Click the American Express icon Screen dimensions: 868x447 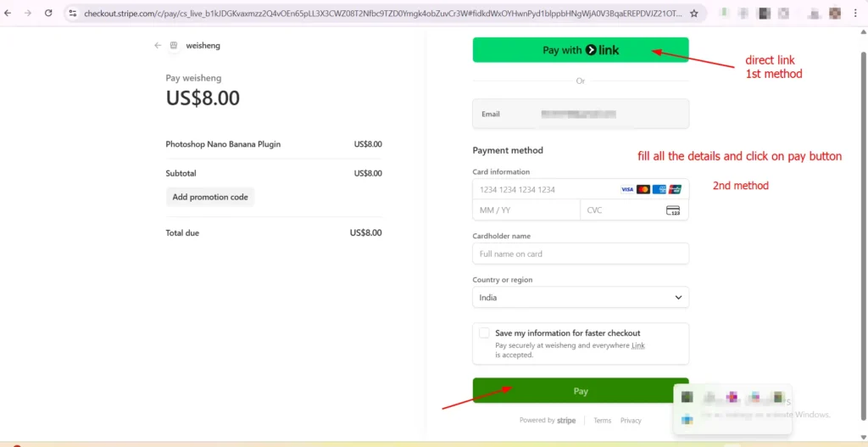tap(659, 189)
